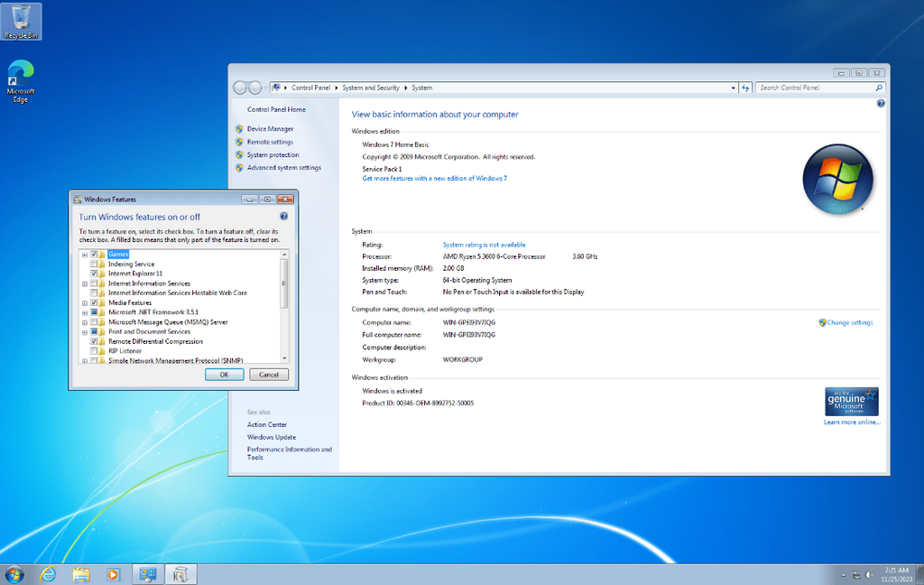Open the address bar history dropdown
924x585 pixels.
click(x=733, y=88)
